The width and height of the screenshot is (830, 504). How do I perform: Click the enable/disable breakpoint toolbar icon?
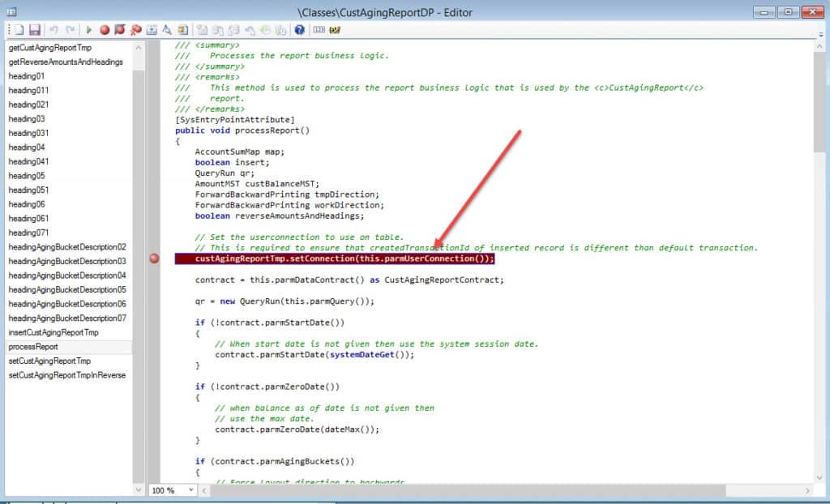click(x=120, y=30)
